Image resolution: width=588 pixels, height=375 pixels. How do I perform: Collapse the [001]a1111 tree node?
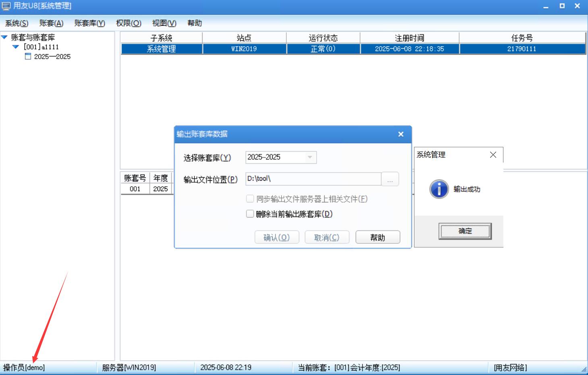(x=16, y=47)
